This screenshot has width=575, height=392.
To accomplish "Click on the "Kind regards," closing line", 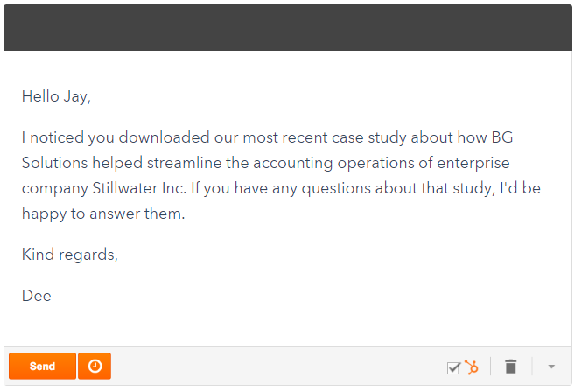I will [69, 255].
